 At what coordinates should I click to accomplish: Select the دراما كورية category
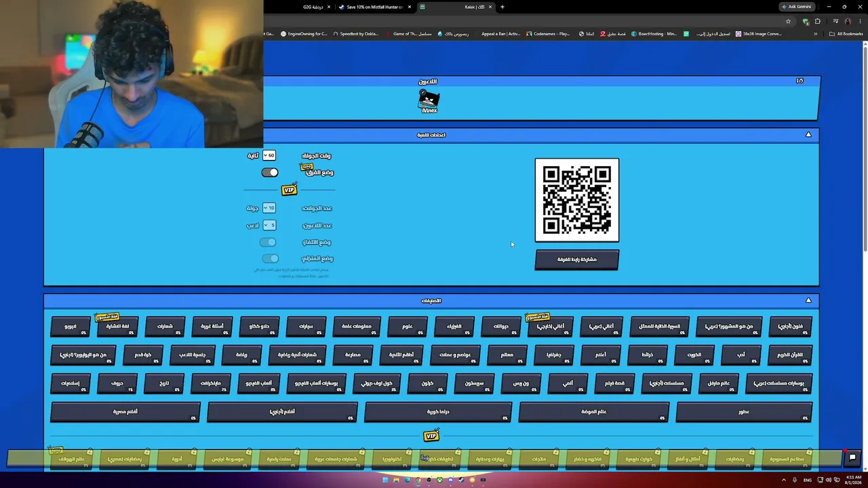pyautogui.click(x=438, y=411)
